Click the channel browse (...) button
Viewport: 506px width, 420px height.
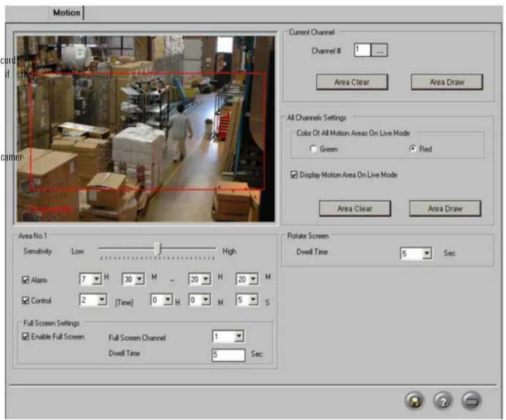pos(379,50)
